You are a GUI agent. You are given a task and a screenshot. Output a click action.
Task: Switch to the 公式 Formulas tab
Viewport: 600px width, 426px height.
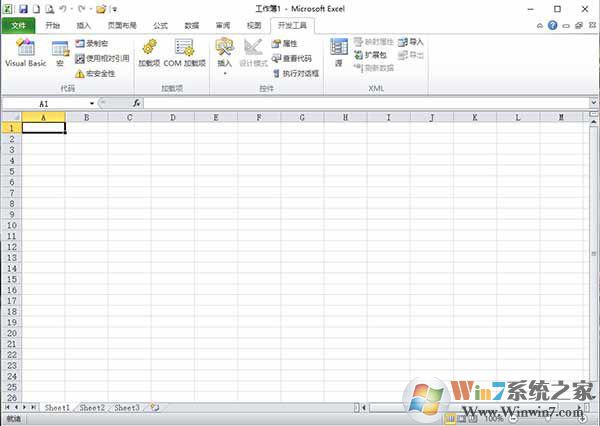[160, 26]
